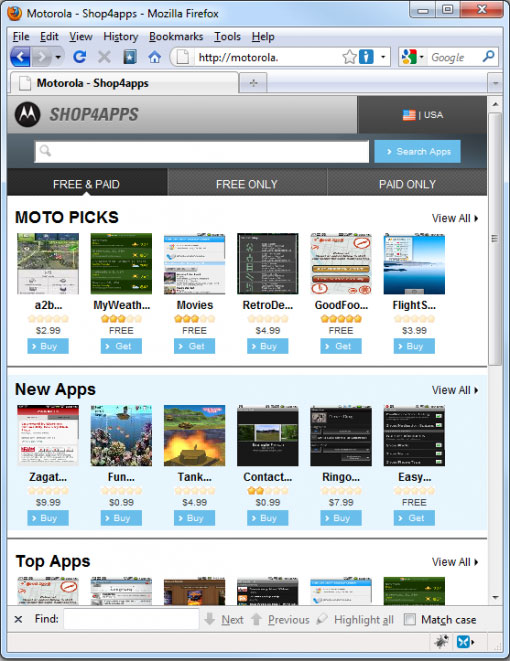This screenshot has width=510, height=661.
Task: Open Movies app thumbnail
Action: pyautogui.click(x=194, y=263)
